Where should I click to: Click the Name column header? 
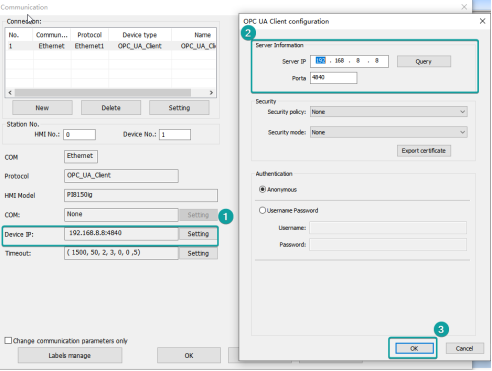[202, 35]
